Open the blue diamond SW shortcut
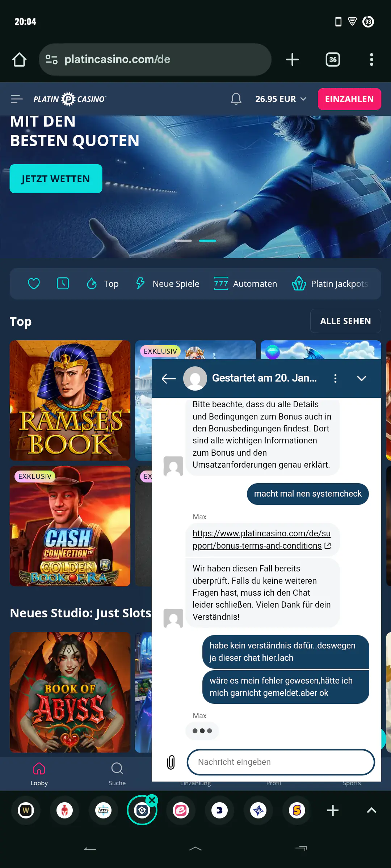 pyautogui.click(x=258, y=810)
